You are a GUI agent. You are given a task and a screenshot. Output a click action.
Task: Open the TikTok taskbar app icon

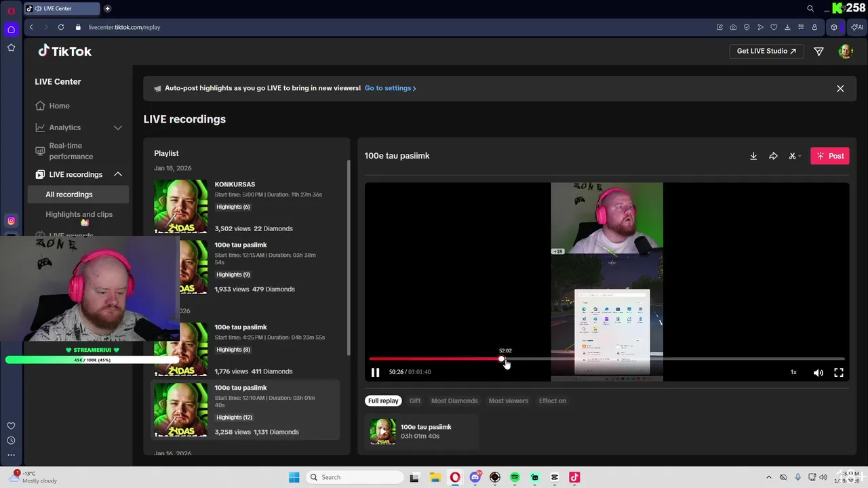[574, 477]
